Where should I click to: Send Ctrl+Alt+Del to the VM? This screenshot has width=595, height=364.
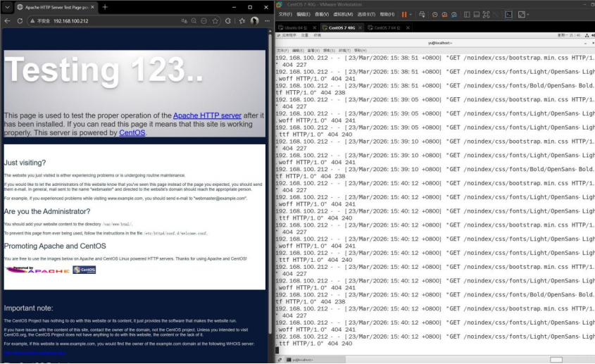coord(422,14)
